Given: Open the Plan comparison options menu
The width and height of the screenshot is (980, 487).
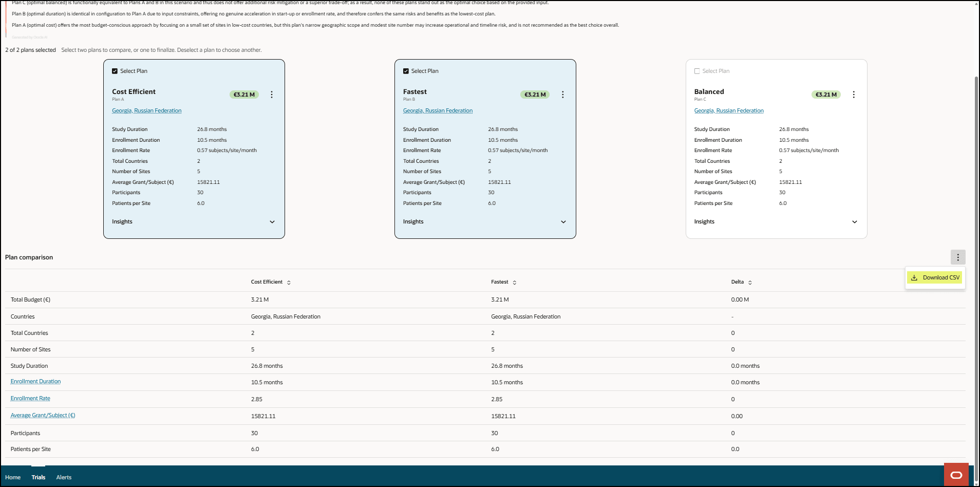Looking at the screenshot, I should (958, 257).
